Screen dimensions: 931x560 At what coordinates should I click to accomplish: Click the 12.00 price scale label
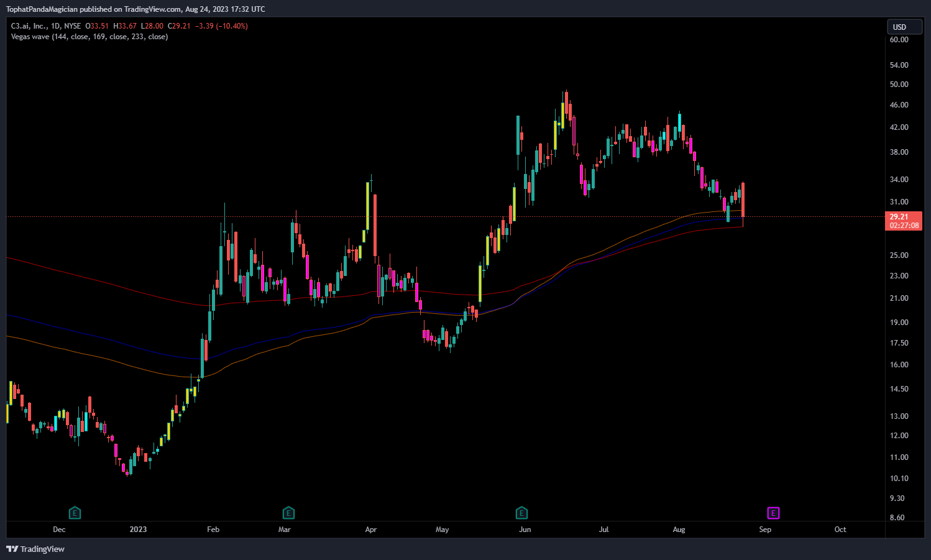(899, 436)
